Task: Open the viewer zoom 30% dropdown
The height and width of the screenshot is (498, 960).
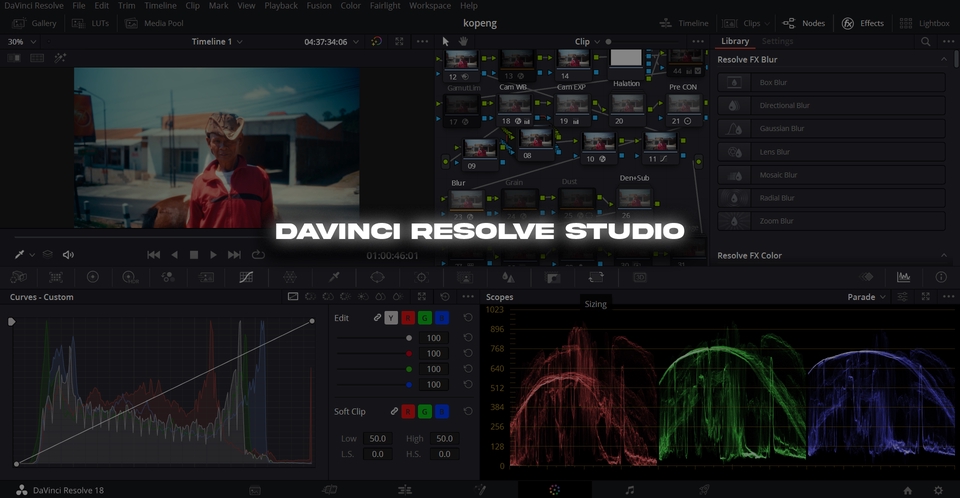Action: (21, 42)
